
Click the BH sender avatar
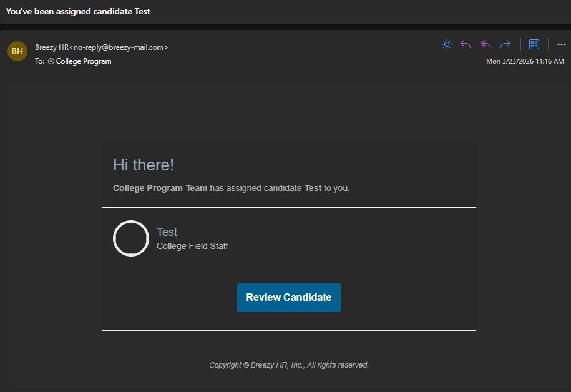pyautogui.click(x=17, y=51)
